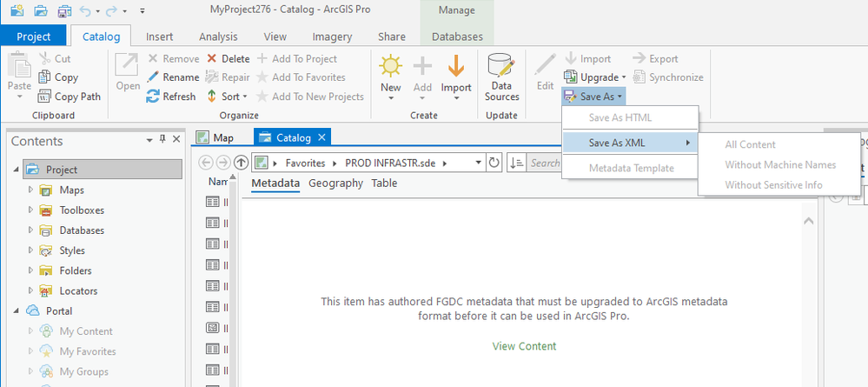The height and width of the screenshot is (387, 868).
Task: Choose Metadata Template menu entry
Action: click(631, 168)
